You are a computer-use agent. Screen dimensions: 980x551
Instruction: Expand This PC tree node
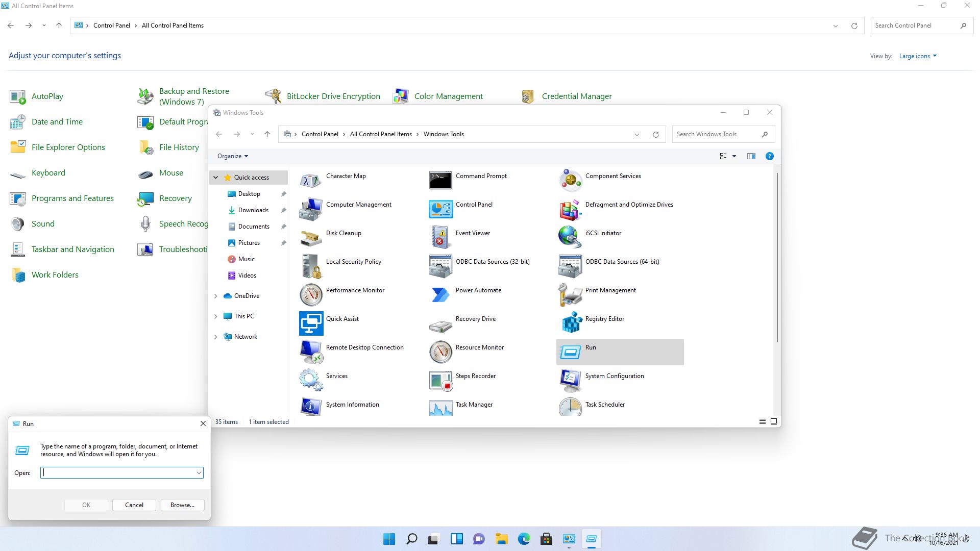tap(215, 316)
